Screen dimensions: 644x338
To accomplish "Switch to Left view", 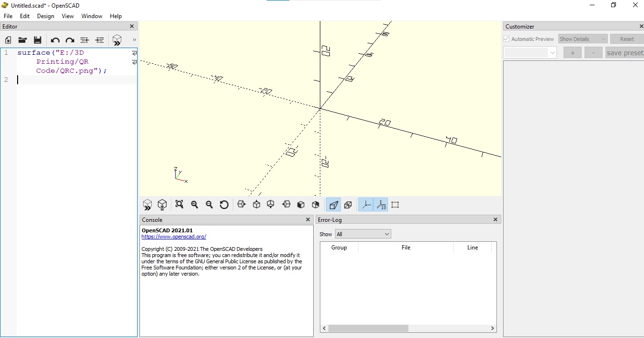I will point(286,205).
